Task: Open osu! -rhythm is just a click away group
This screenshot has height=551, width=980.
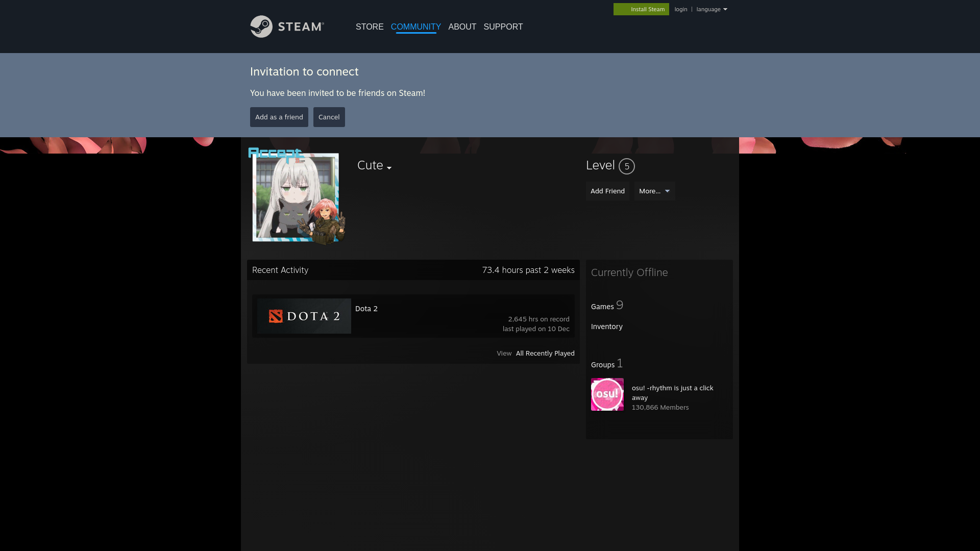Action: [673, 393]
